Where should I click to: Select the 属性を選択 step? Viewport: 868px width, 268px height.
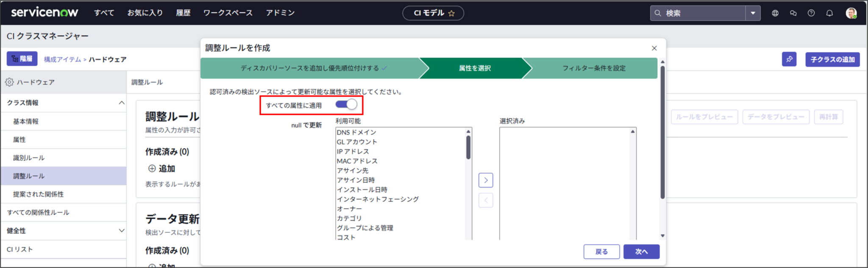(x=475, y=68)
